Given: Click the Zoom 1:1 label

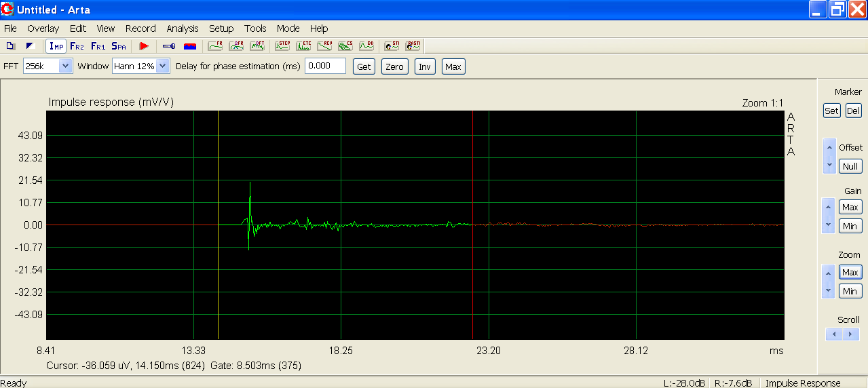Looking at the screenshot, I should 763,103.
